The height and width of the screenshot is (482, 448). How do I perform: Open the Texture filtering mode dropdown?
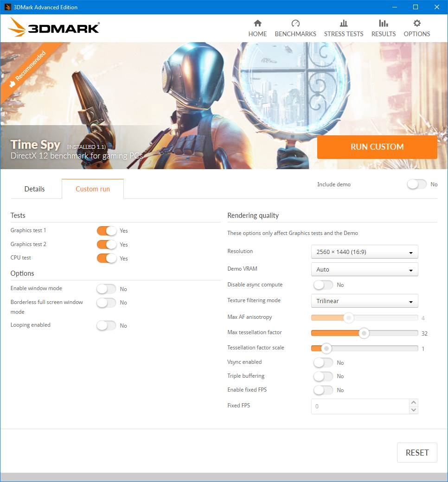pyautogui.click(x=365, y=301)
